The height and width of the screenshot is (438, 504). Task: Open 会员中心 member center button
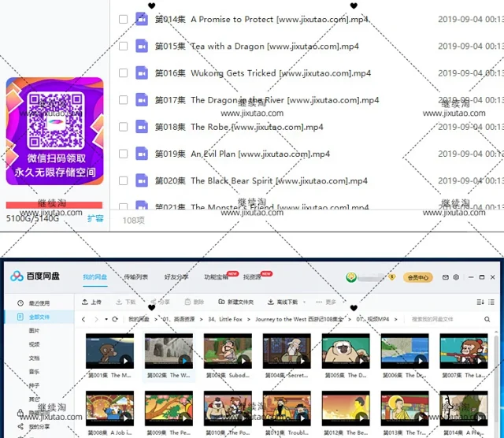pos(418,277)
